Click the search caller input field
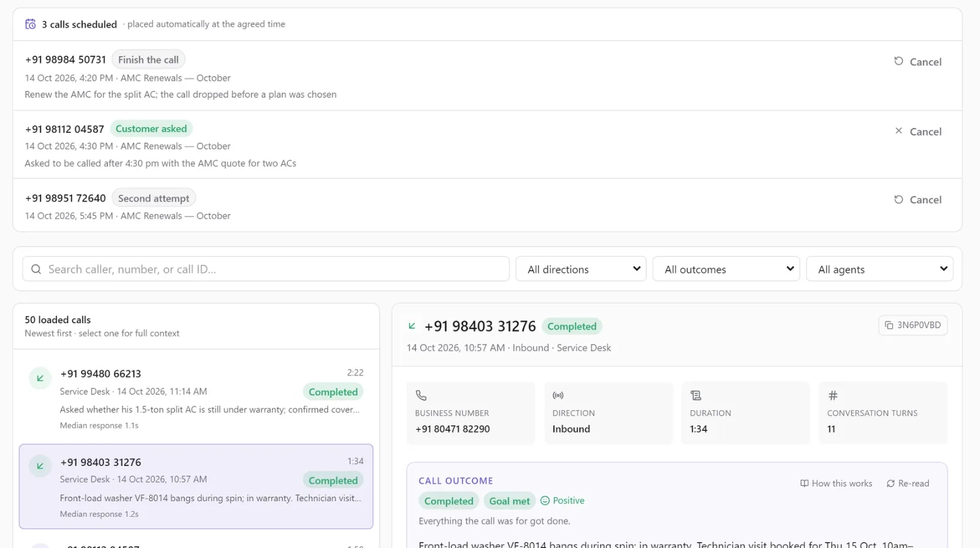980x548 pixels. 266,269
